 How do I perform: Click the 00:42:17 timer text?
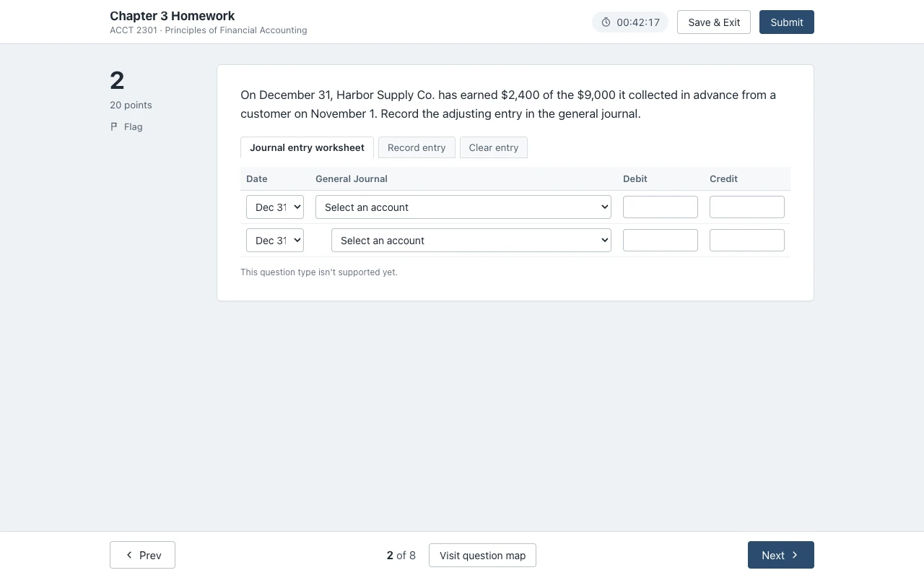tap(638, 22)
